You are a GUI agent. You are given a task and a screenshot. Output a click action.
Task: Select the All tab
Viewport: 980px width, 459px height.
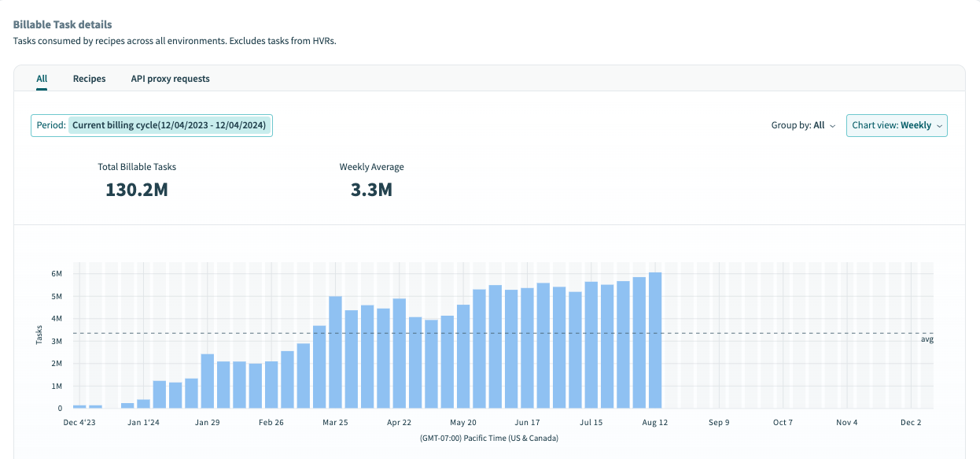[42, 79]
